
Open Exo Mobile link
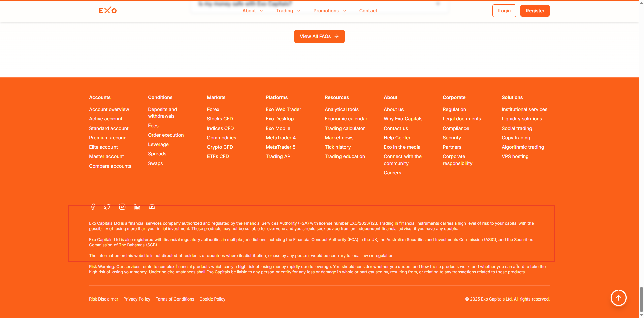click(278, 128)
